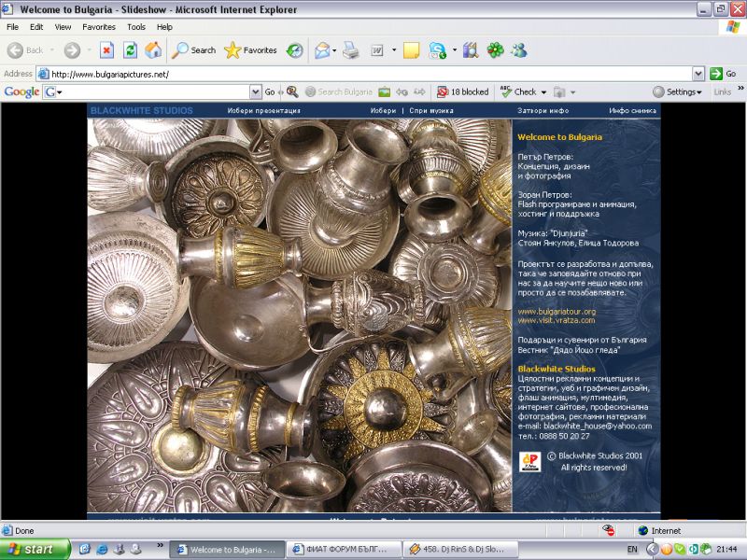Expand the address bar dropdown
The image size is (747, 560).
click(698, 74)
